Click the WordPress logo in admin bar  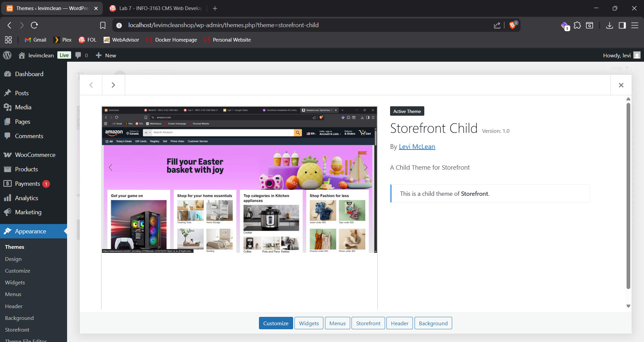(7, 55)
